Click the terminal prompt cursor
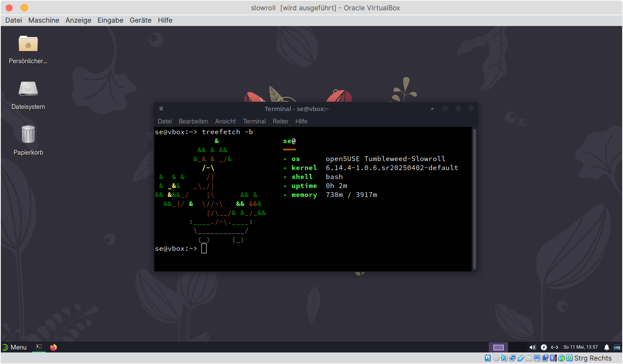The height and width of the screenshot is (364, 623). pyautogui.click(x=204, y=249)
